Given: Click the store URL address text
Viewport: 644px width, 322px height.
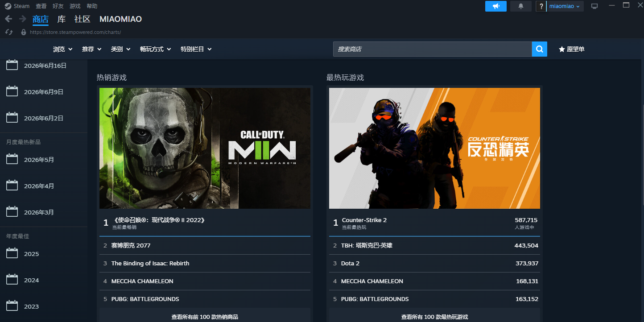Looking at the screenshot, I should coord(75,32).
